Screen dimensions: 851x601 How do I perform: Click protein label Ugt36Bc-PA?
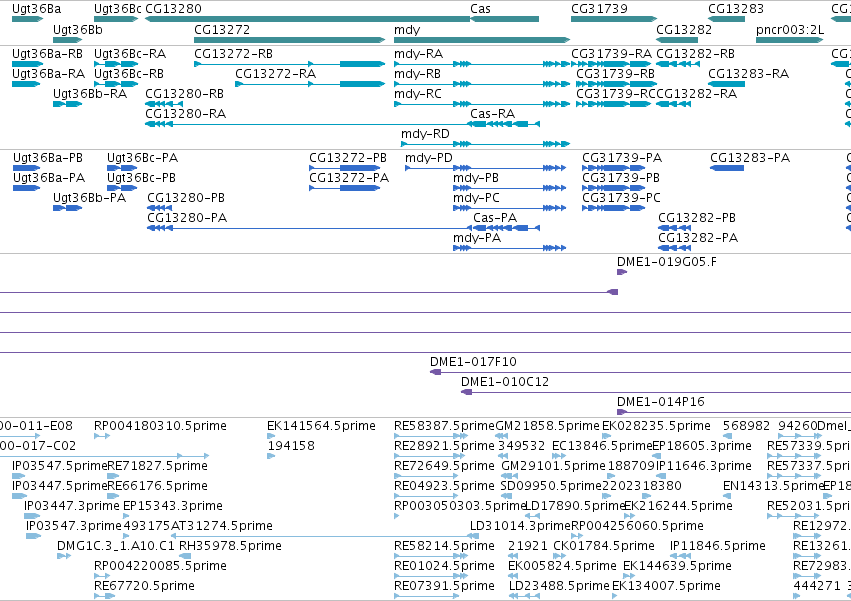(x=142, y=157)
